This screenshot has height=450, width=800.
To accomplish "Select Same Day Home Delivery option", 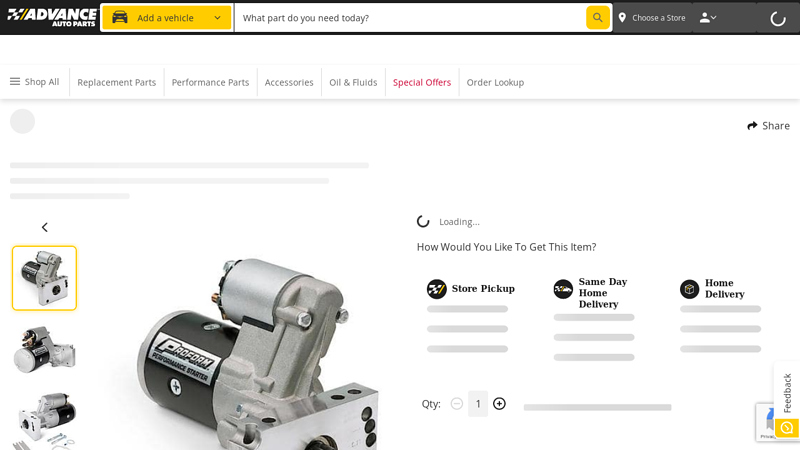I will 592,292.
